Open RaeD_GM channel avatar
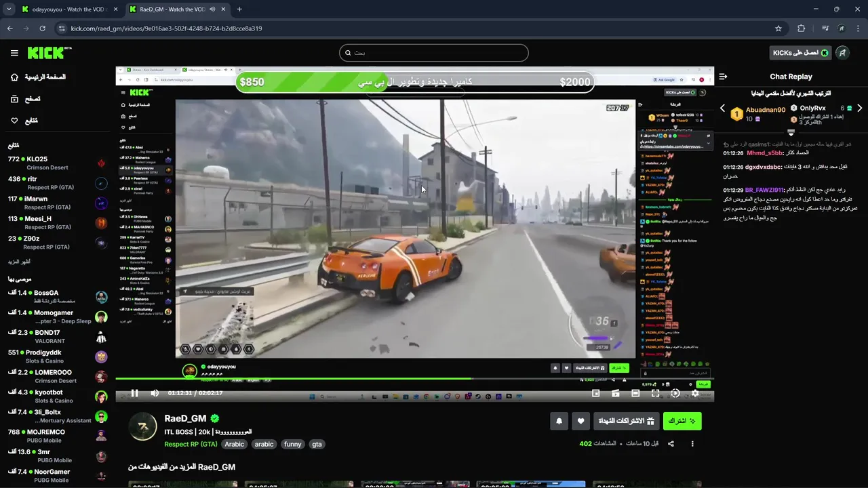This screenshot has height=488, width=868. tap(143, 426)
